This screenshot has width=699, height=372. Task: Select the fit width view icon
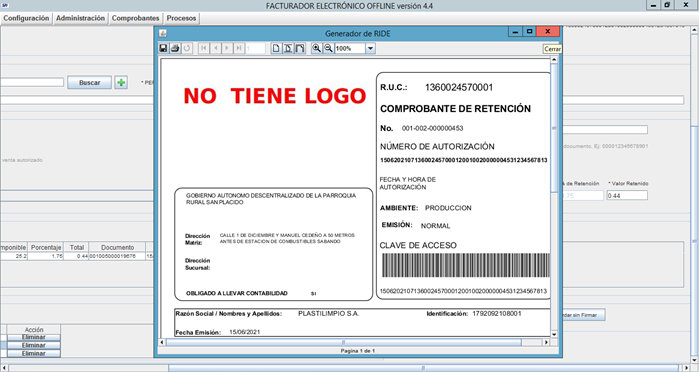pos(300,48)
